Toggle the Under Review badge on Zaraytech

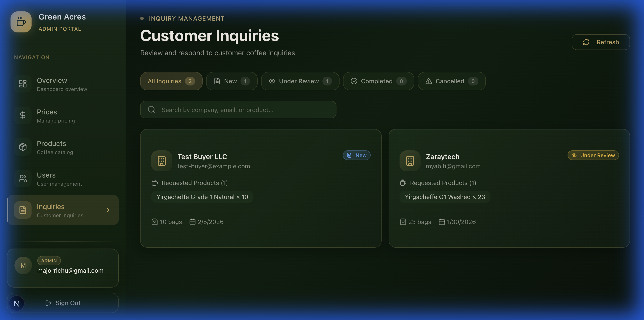(x=593, y=155)
